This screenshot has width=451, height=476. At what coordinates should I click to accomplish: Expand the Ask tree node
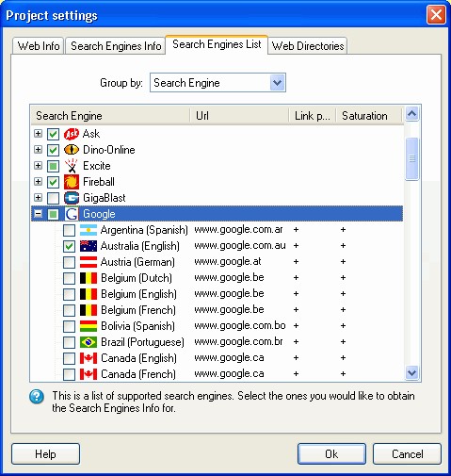[x=38, y=134]
